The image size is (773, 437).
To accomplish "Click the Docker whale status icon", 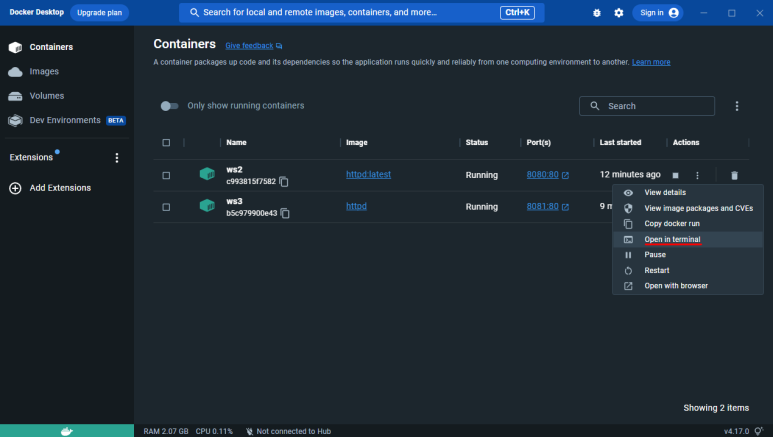I will pyautogui.click(x=67, y=431).
